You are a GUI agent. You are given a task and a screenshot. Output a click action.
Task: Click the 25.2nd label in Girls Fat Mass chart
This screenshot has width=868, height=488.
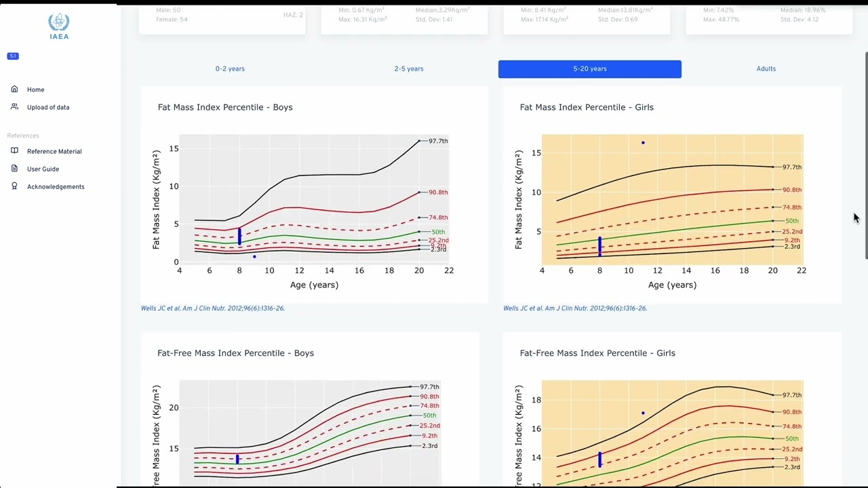click(792, 232)
